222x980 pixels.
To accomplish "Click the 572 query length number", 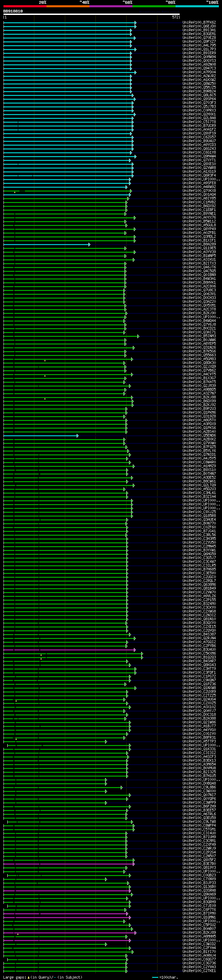I will 175,17.
